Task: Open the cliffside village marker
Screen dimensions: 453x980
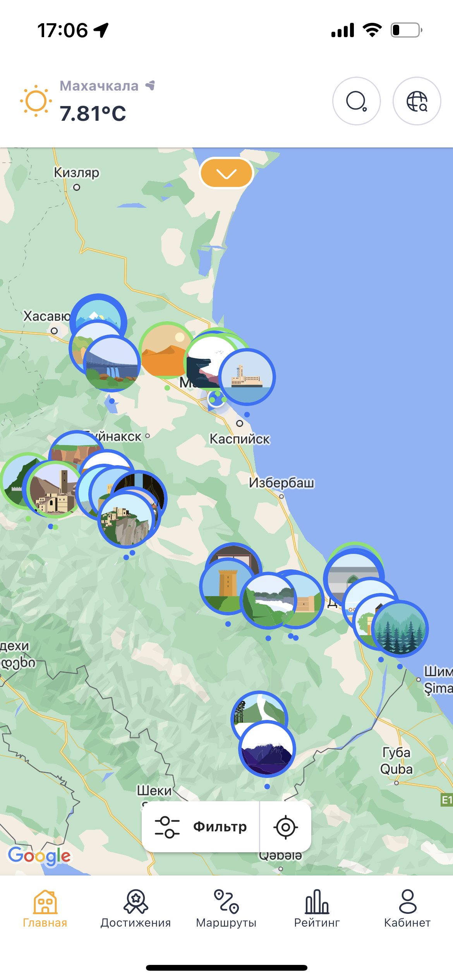Action: pyautogui.click(x=126, y=519)
